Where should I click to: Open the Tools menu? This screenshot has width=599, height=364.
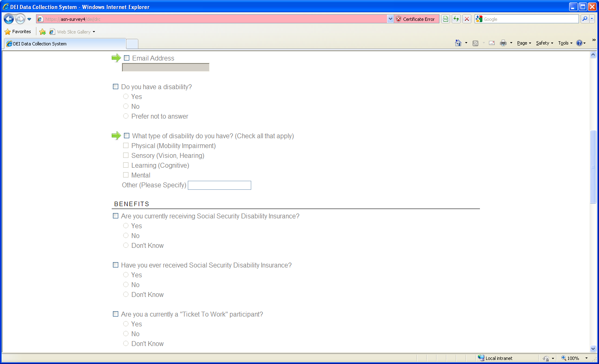point(565,43)
